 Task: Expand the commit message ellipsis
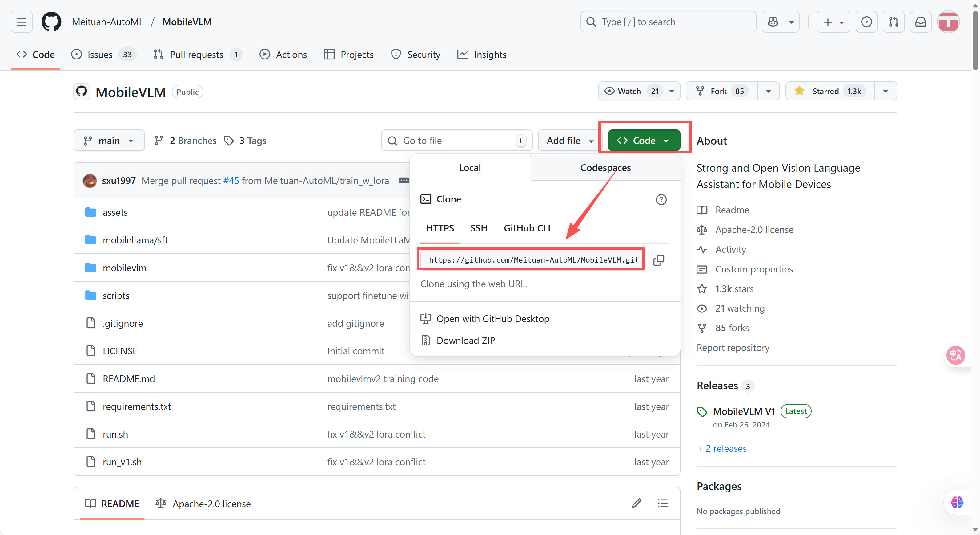[404, 180]
